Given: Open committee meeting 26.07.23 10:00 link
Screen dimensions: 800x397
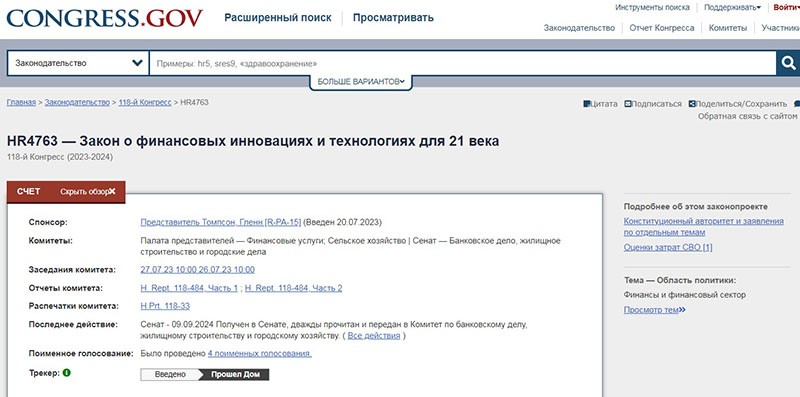Looking at the screenshot, I should pos(227,269).
